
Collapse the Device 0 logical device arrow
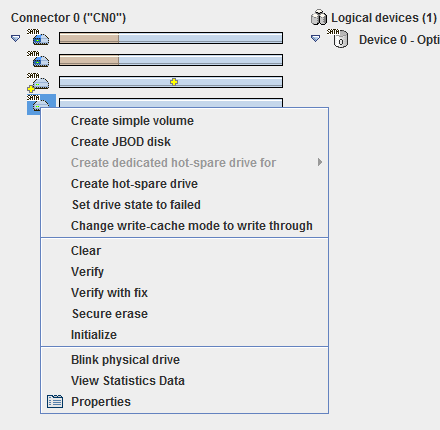(x=315, y=39)
